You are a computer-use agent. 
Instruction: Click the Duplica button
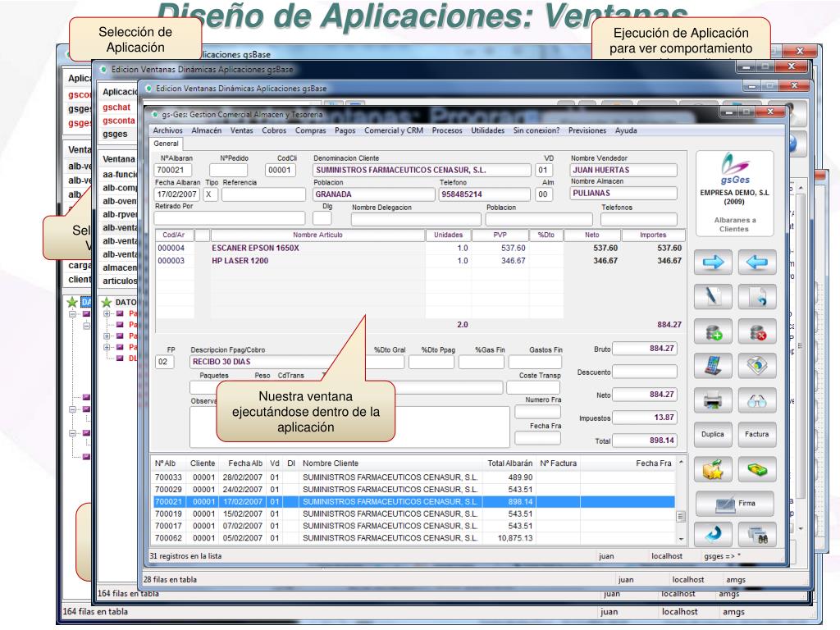pos(713,435)
